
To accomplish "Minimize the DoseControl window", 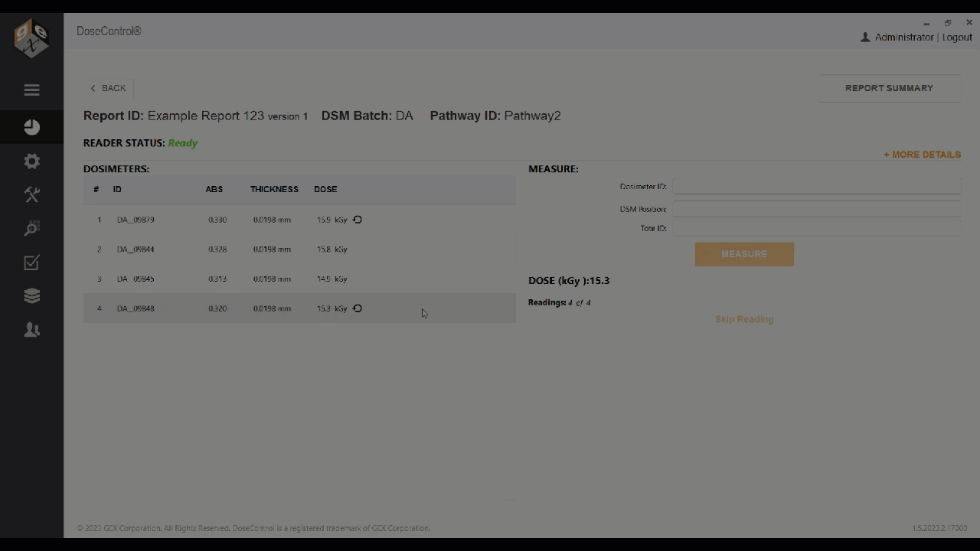I will 926,23.
